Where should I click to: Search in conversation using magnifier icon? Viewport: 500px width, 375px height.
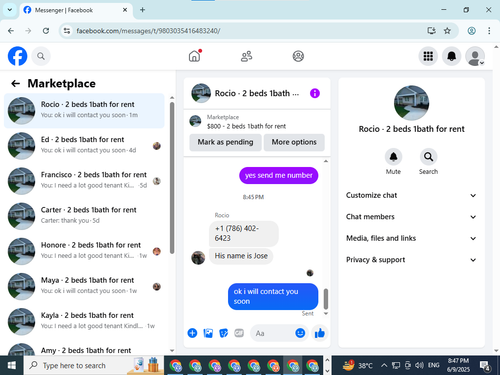tap(428, 157)
